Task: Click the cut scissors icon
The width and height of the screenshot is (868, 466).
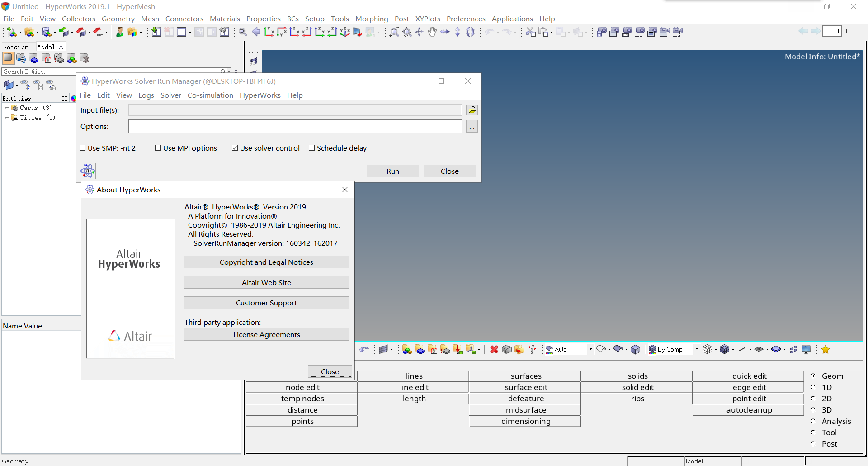Action: click(531, 32)
